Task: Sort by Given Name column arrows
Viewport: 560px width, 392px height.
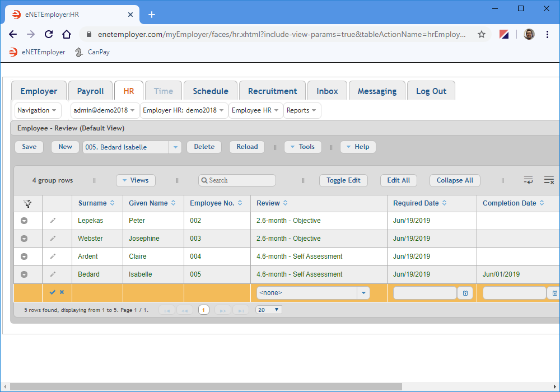Action: [174, 203]
